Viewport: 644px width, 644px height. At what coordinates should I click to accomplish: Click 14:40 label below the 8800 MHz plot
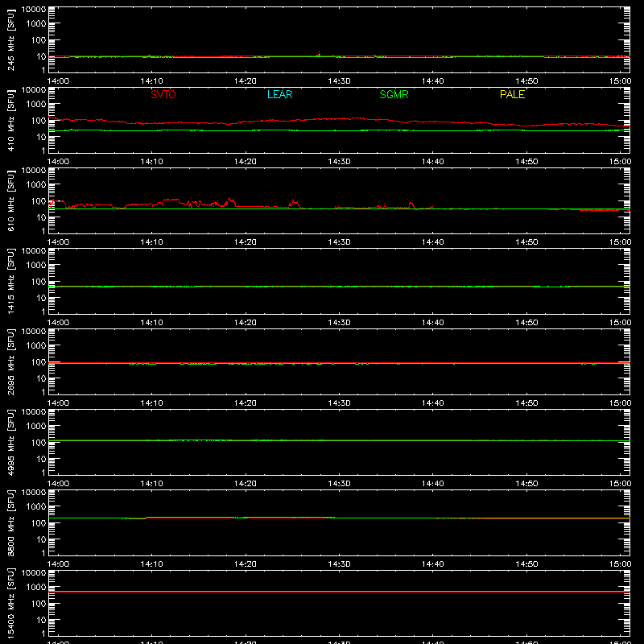(433, 564)
